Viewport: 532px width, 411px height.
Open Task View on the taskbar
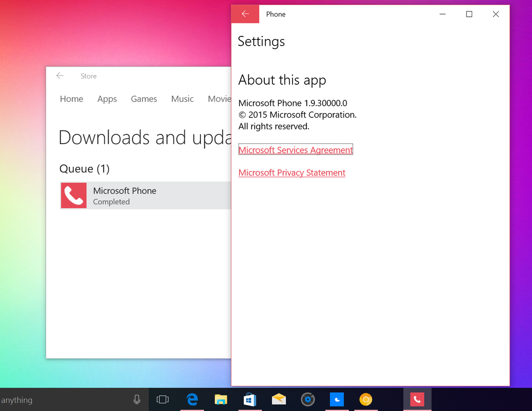(162, 399)
